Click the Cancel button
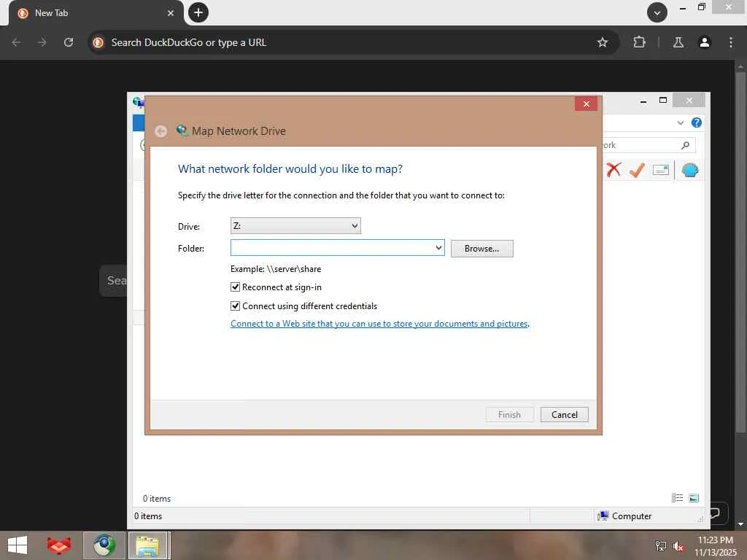Viewport: 747px width, 560px height. coord(564,415)
